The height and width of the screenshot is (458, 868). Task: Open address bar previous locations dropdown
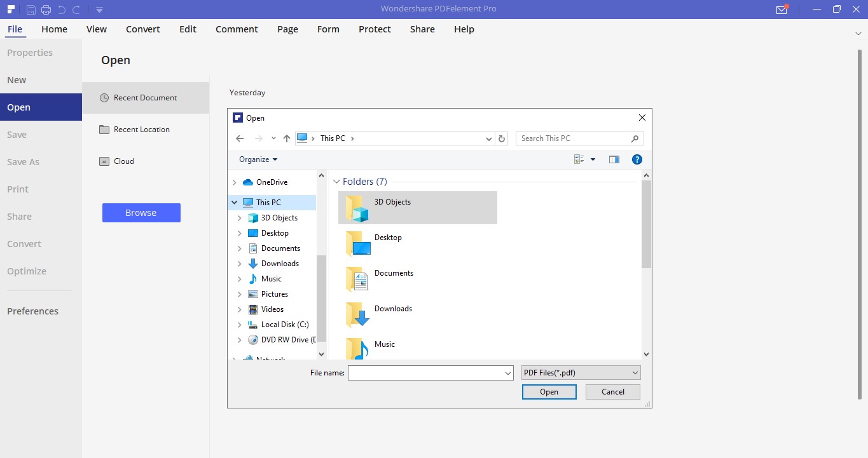pyautogui.click(x=488, y=138)
